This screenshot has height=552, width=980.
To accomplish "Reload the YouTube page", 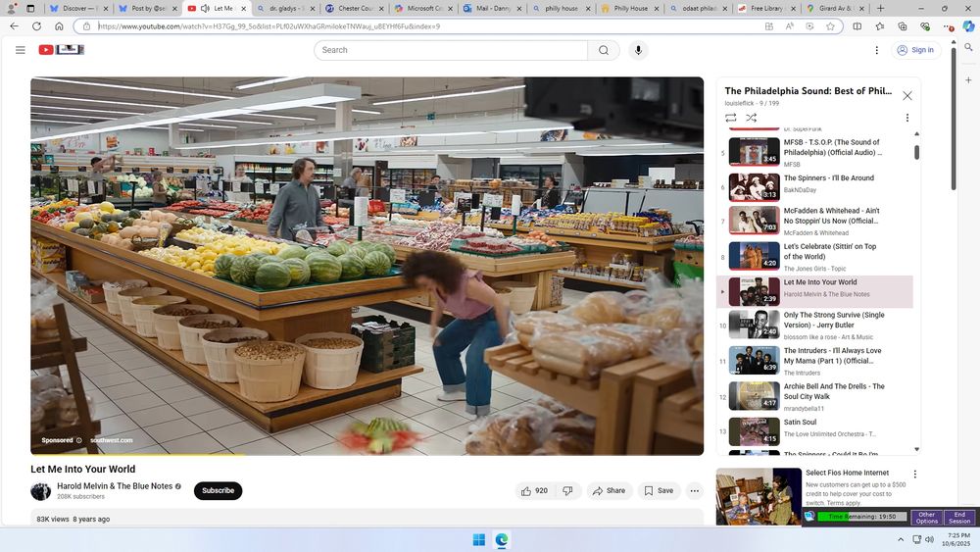I will 37,26.
